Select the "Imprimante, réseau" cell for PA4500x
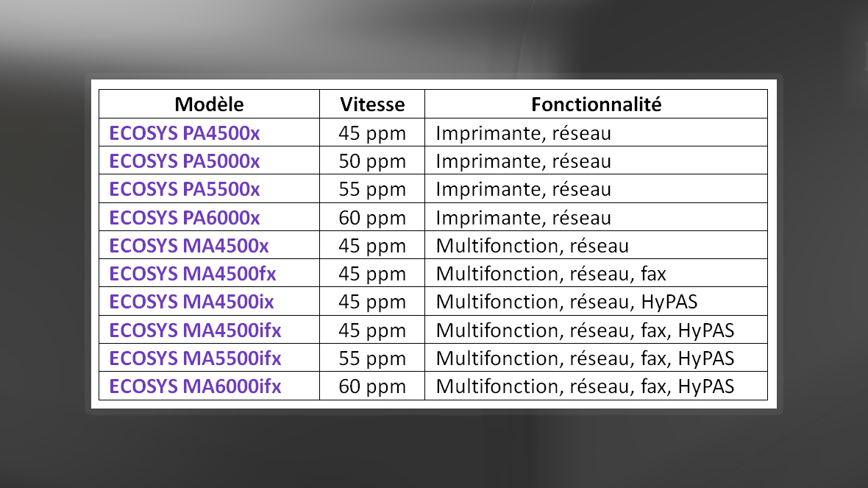 coord(524,133)
